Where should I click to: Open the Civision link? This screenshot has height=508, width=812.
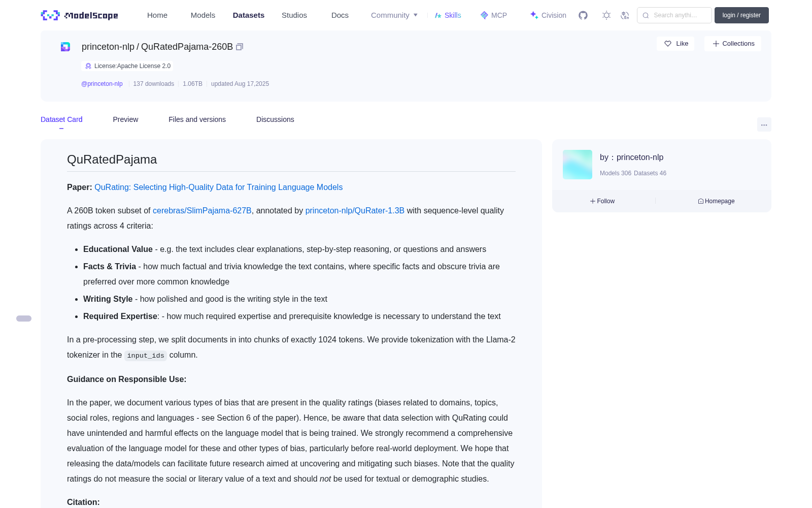coord(548,15)
